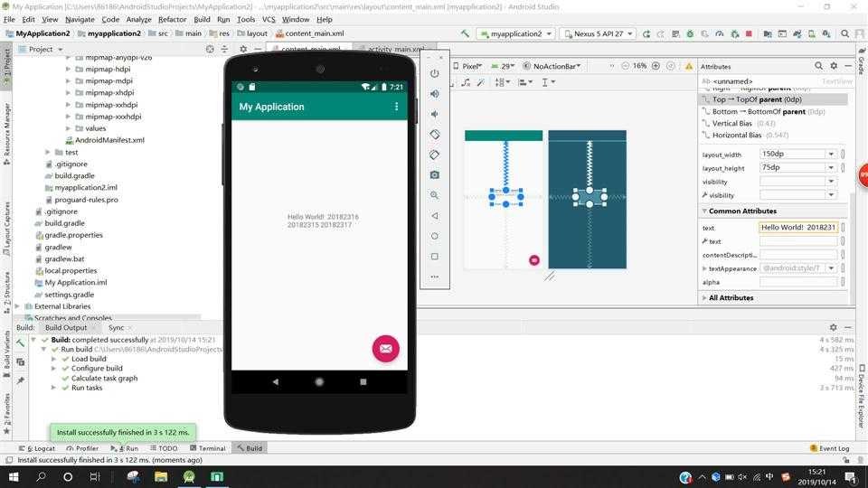Click the Windows taskbar search icon

(41, 476)
